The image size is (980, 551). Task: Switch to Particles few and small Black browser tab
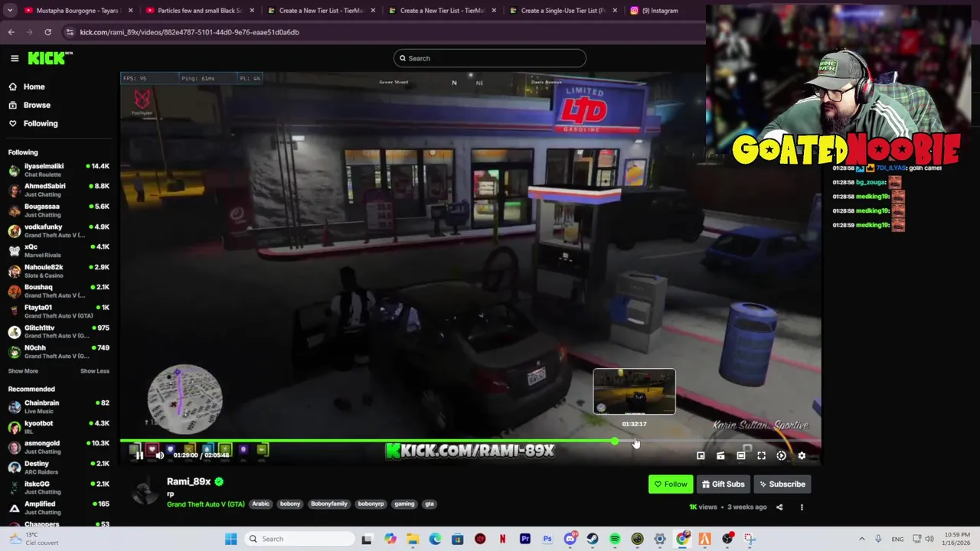(x=198, y=11)
